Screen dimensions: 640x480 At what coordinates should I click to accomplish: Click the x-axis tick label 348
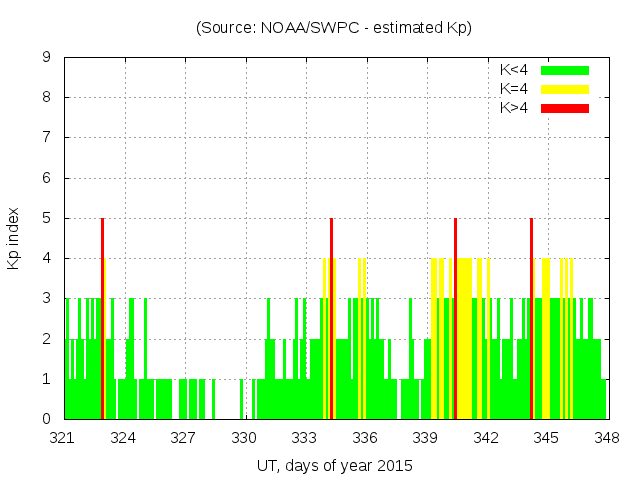coord(606,437)
